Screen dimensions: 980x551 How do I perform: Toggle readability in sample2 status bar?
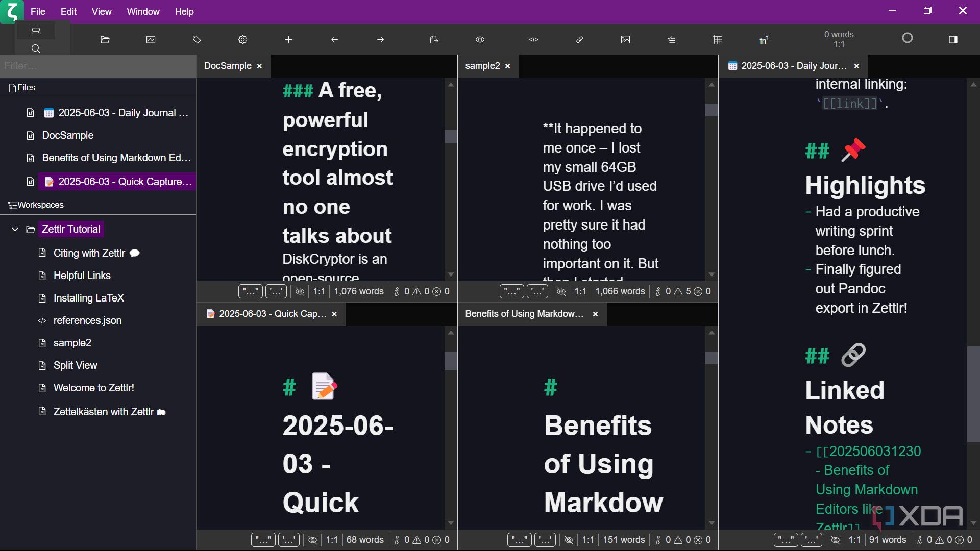tap(561, 291)
